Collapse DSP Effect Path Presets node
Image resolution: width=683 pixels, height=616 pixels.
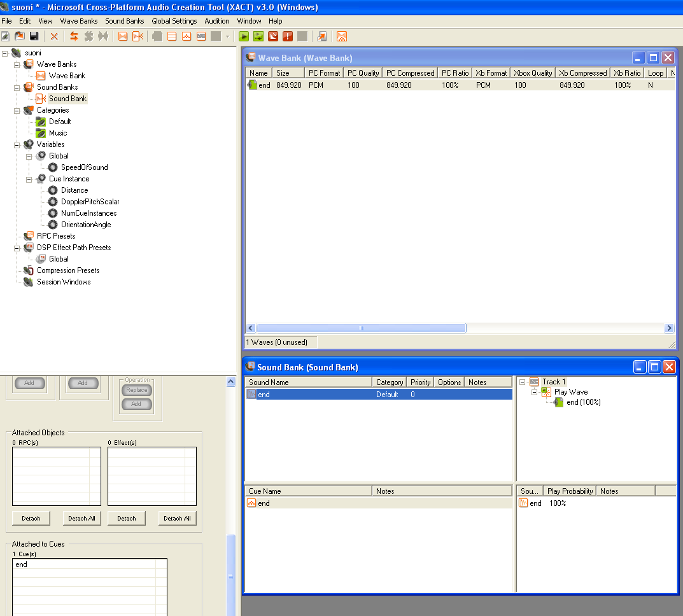[17, 248]
